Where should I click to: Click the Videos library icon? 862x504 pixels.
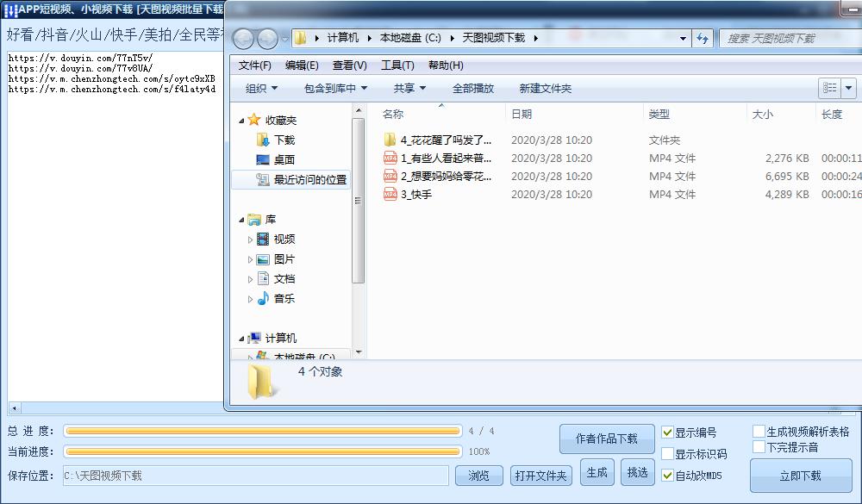point(263,240)
